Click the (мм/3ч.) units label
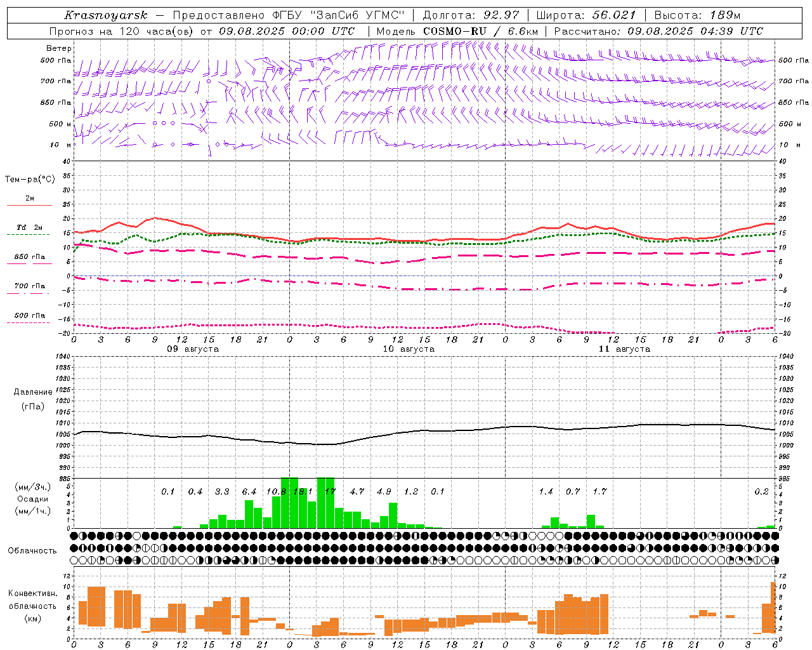The image size is (812, 650). 32,487
